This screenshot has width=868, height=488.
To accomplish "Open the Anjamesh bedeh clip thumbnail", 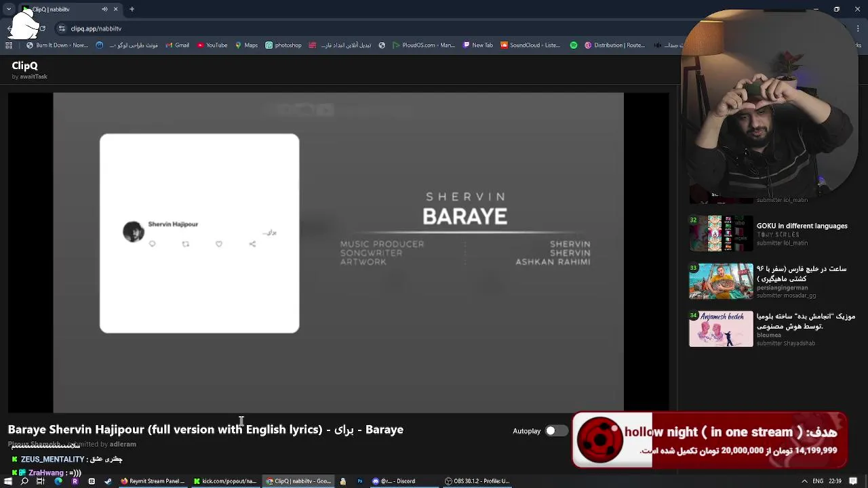I will (x=721, y=329).
